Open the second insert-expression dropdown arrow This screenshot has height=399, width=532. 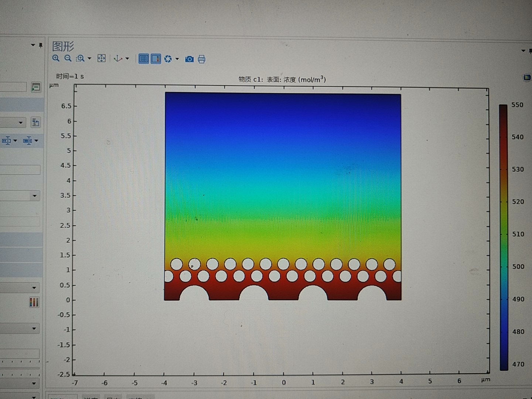[x=36, y=140]
